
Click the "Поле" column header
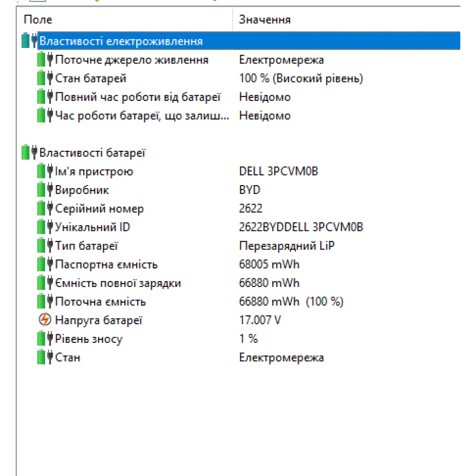coord(39,20)
